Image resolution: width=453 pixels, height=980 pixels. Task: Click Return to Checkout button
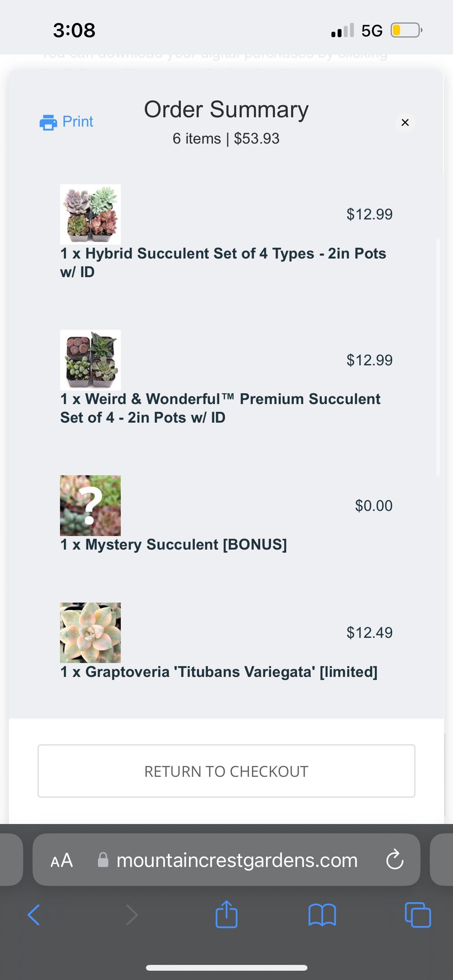(226, 771)
